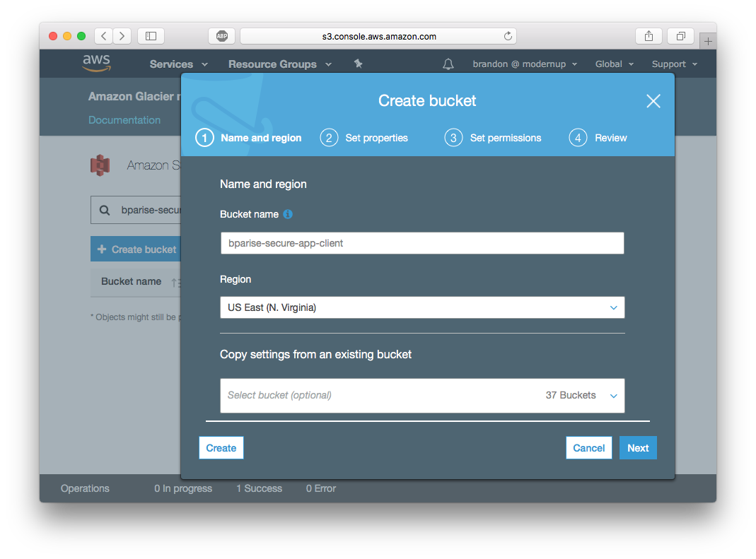Expand the Services menu
This screenshot has height=559, width=756.
point(178,64)
